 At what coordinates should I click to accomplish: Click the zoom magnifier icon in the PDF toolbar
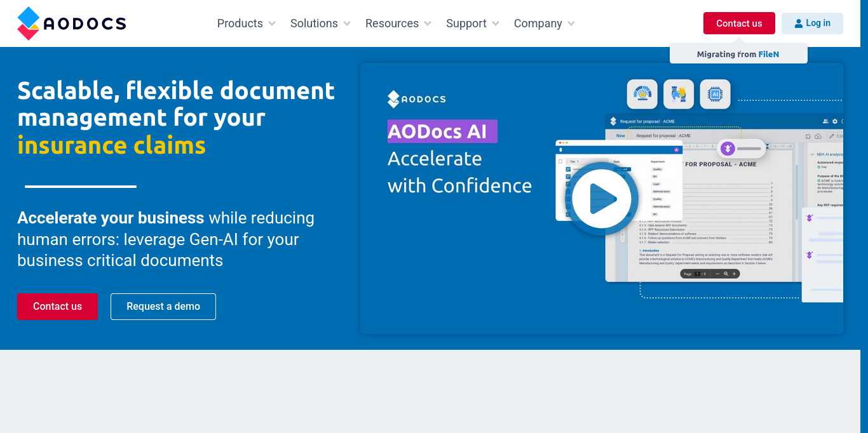click(x=726, y=274)
